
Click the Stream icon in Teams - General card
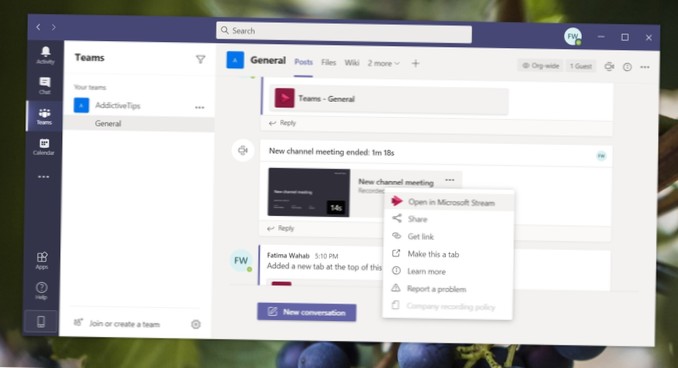(285, 98)
